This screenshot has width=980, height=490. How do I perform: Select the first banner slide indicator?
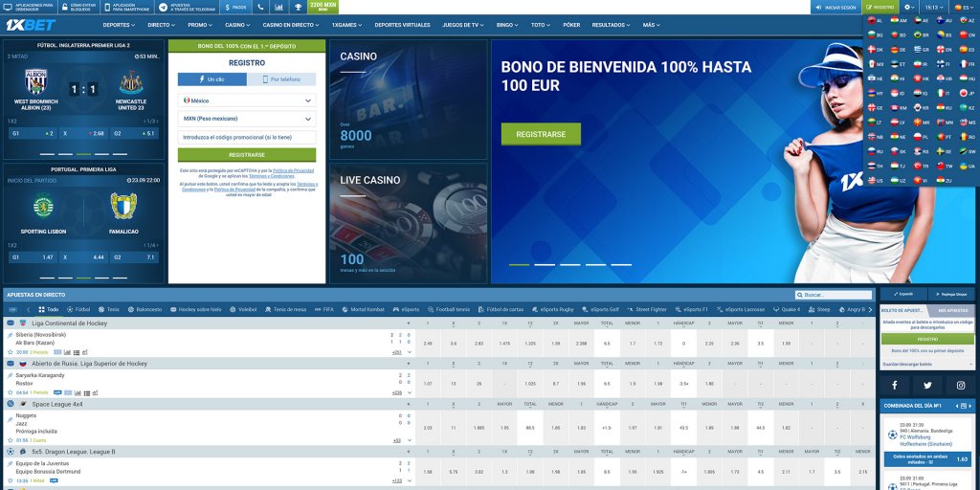(519, 265)
